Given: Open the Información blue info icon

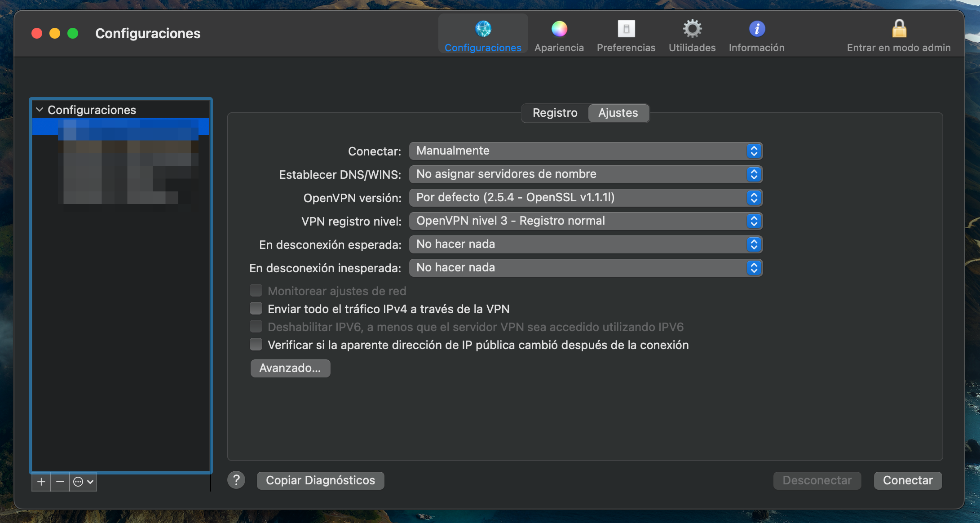Looking at the screenshot, I should pyautogui.click(x=757, y=29).
